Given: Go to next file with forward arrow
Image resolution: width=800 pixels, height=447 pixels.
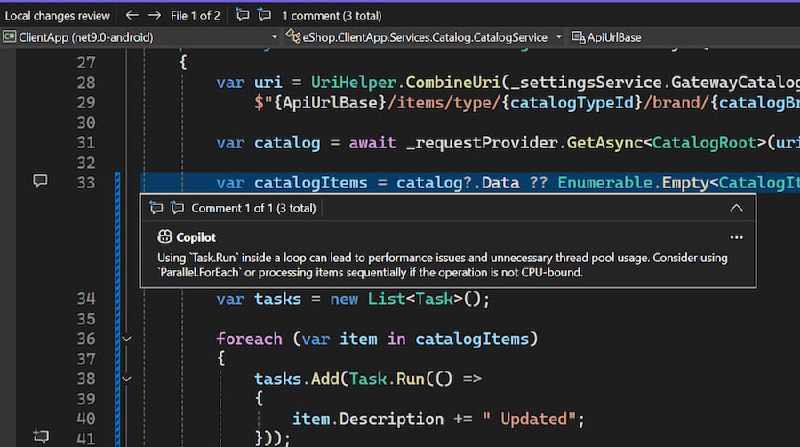Looking at the screenshot, I should pyautogui.click(x=154, y=15).
